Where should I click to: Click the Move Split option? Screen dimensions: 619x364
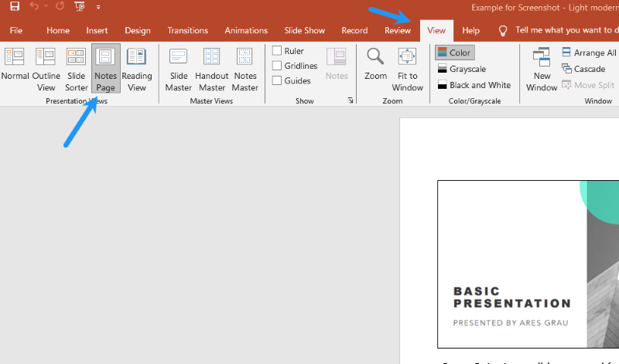coord(588,85)
